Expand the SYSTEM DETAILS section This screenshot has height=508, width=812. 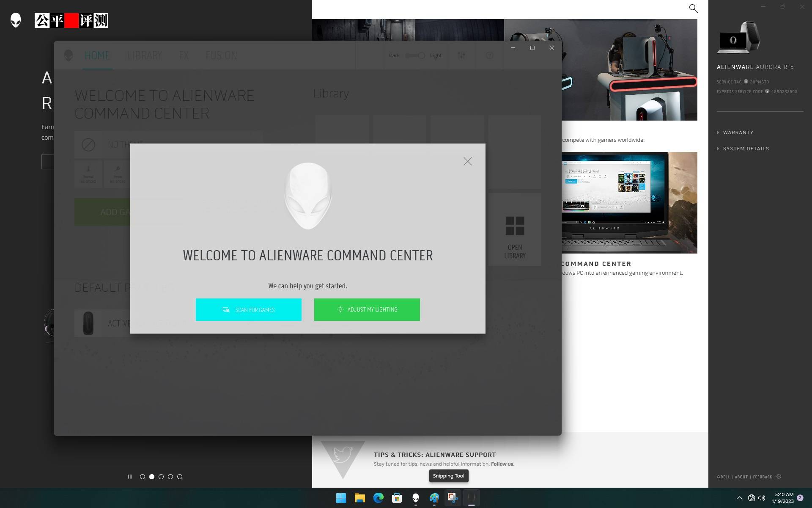coord(745,148)
